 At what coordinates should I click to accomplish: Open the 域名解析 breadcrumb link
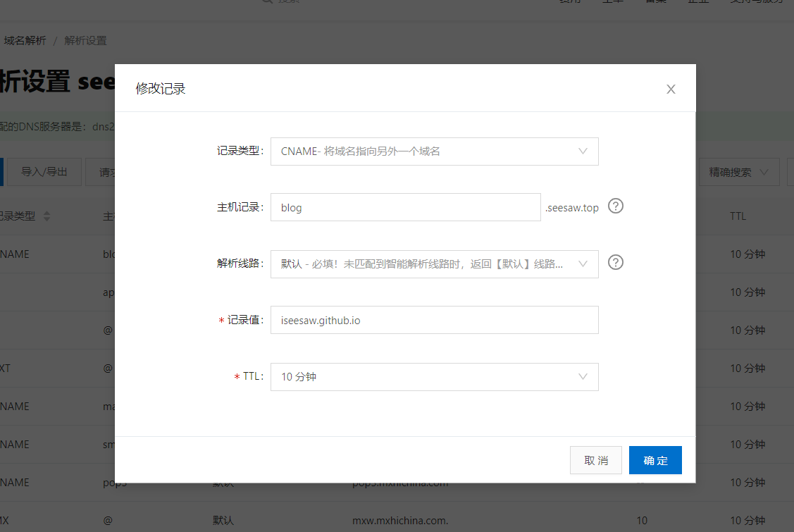point(26,40)
